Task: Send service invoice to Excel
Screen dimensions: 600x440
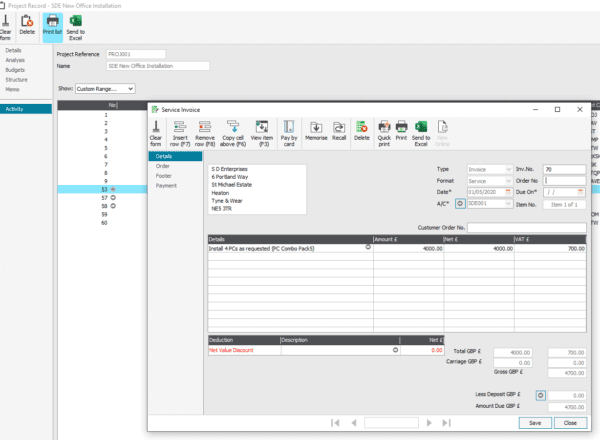Action: 421,133
